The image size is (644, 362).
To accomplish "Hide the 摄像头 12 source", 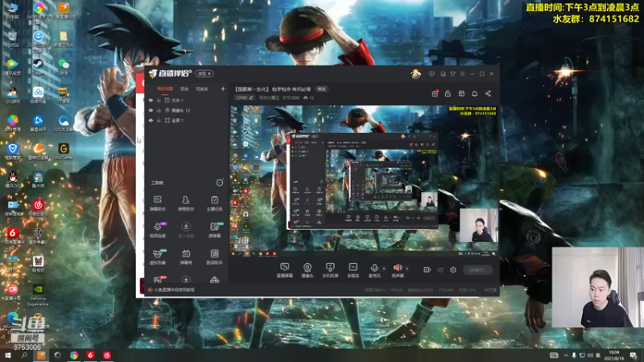I will (151, 110).
